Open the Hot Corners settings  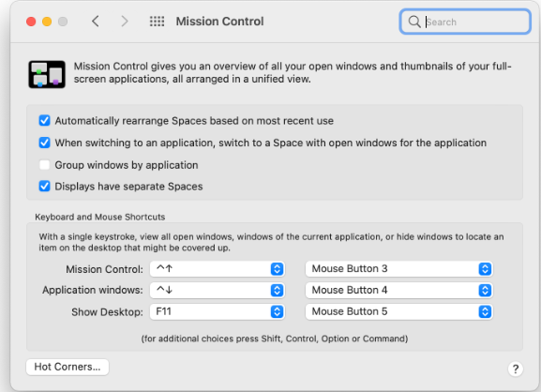(68, 367)
